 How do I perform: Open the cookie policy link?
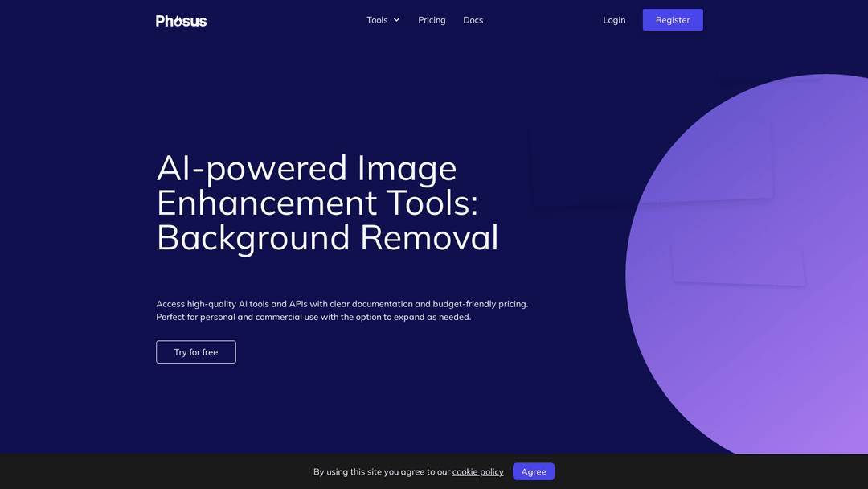477,471
